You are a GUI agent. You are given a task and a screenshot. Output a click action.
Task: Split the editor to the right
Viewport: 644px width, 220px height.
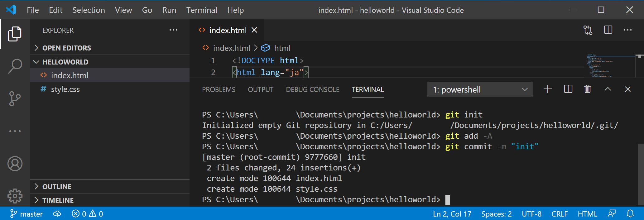click(608, 30)
